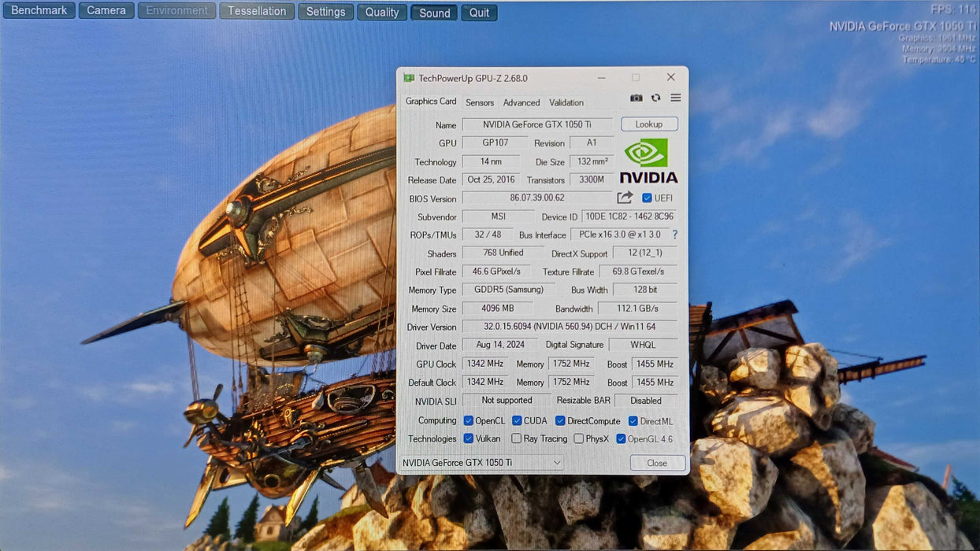Click the Die Size value 132 mm²
980x551 pixels.
click(x=592, y=161)
